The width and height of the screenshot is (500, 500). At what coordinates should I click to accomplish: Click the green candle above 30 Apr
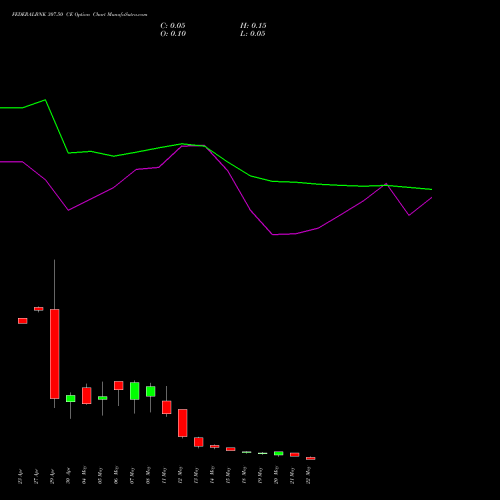(71, 398)
